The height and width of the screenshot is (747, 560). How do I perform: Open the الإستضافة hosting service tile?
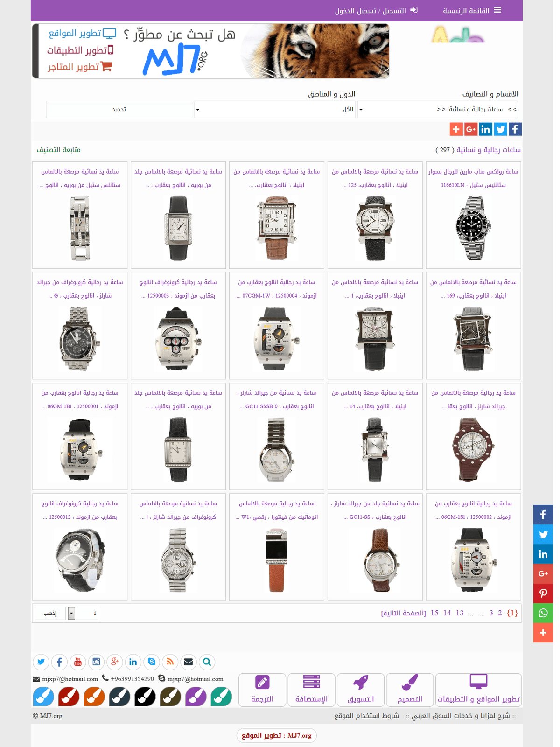(311, 690)
